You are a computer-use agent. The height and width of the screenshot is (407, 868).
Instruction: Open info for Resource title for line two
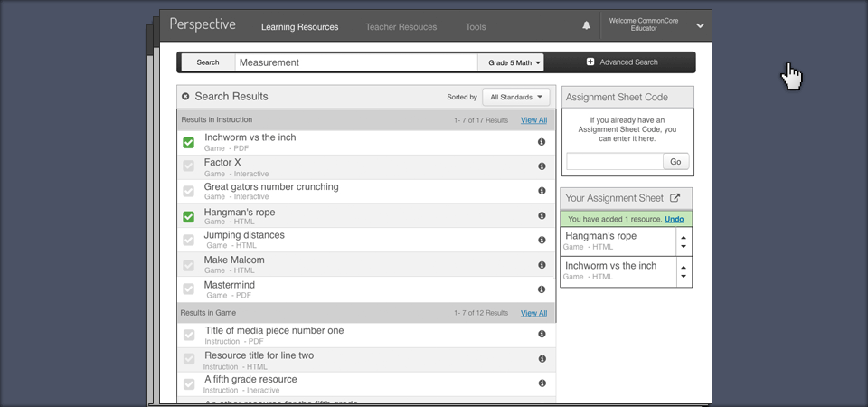pos(542,359)
